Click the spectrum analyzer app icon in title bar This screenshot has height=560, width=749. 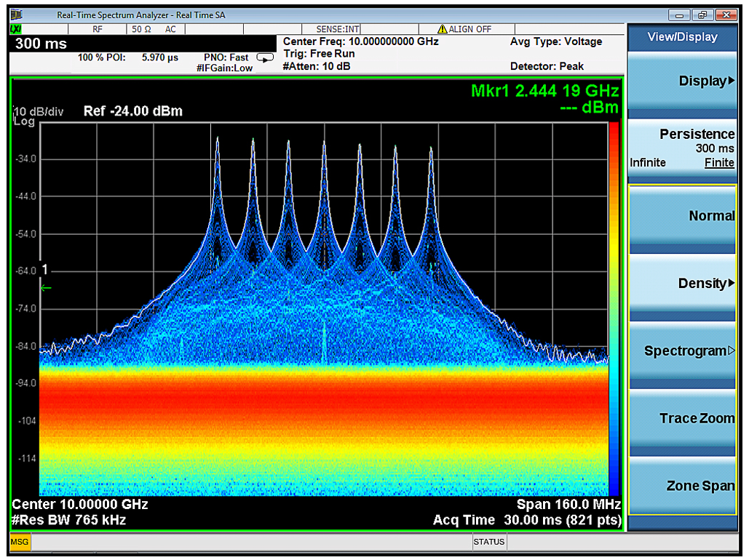tap(16, 15)
